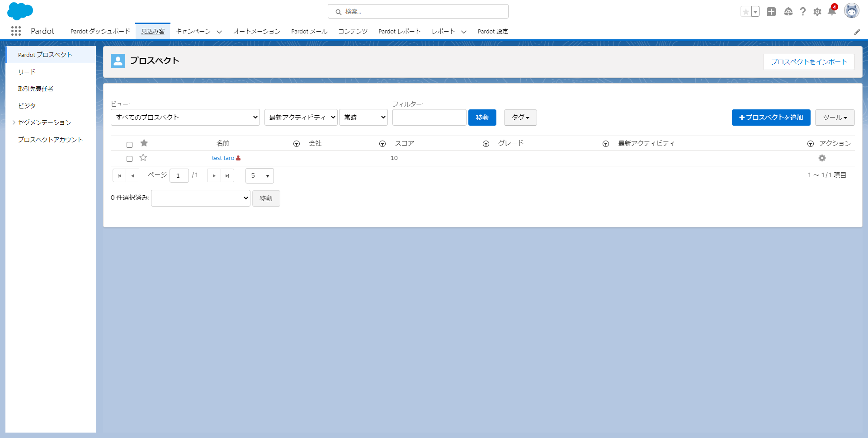Click the プロスペクトを追加 button
This screenshot has height=438, width=868.
pos(771,118)
